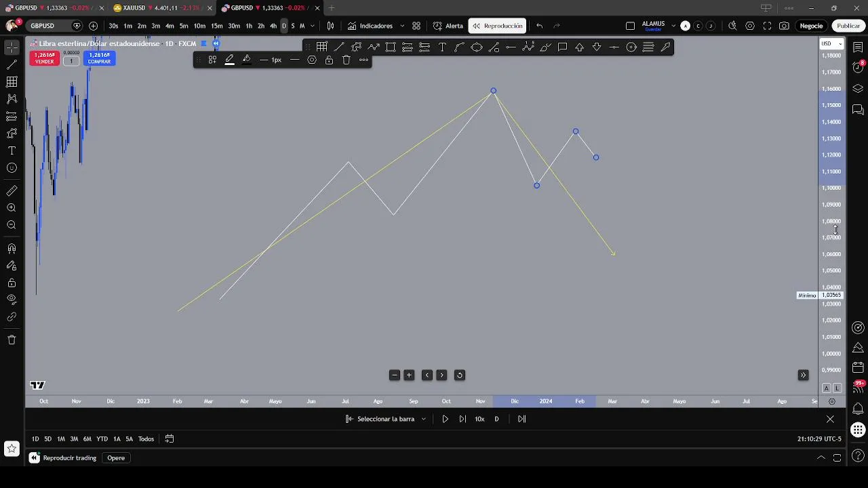Select the 15m timeframe
Image resolution: width=868 pixels, height=488 pixels.
pyautogui.click(x=216, y=26)
